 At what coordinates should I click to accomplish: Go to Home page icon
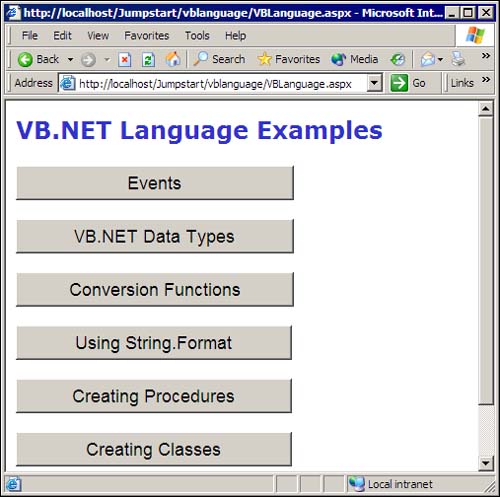(x=173, y=59)
